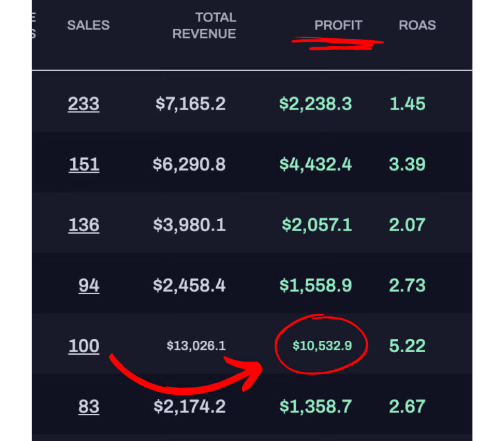Sort by the SALES column header

coord(88,25)
